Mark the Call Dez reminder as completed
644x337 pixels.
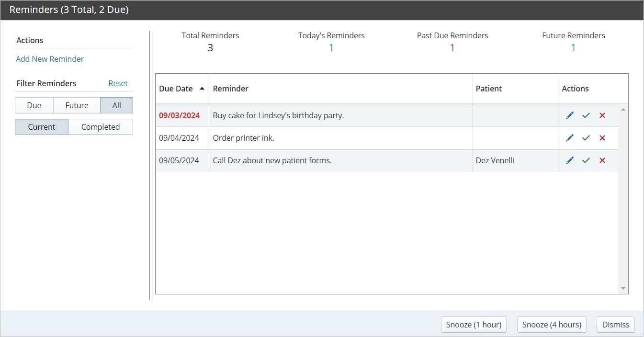tap(586, 160)
